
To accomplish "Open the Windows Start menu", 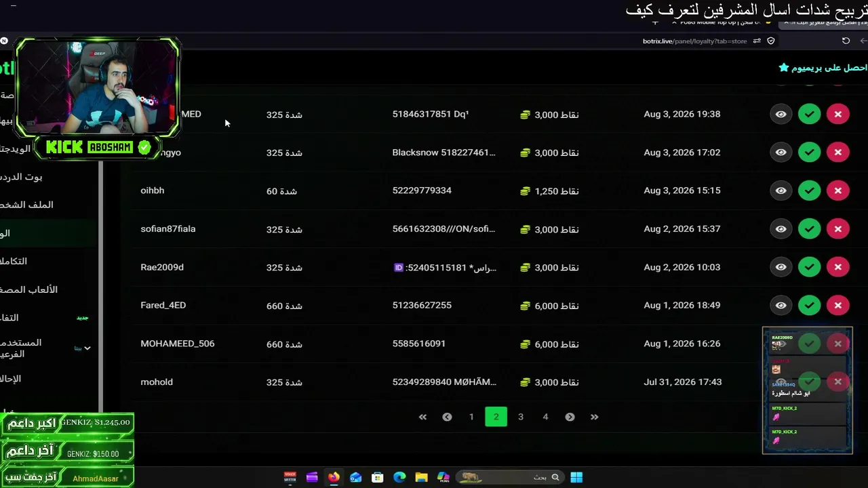I will coord(576,477).
